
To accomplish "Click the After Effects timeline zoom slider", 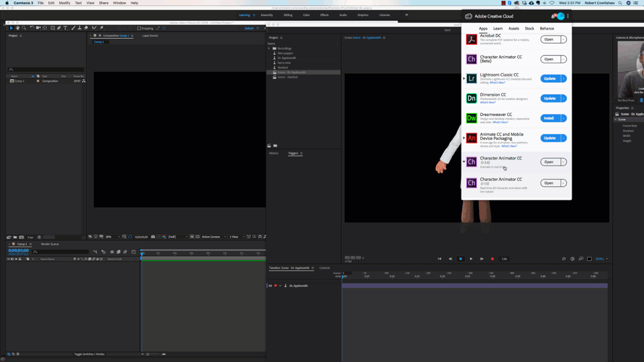I will coord(153,354).
